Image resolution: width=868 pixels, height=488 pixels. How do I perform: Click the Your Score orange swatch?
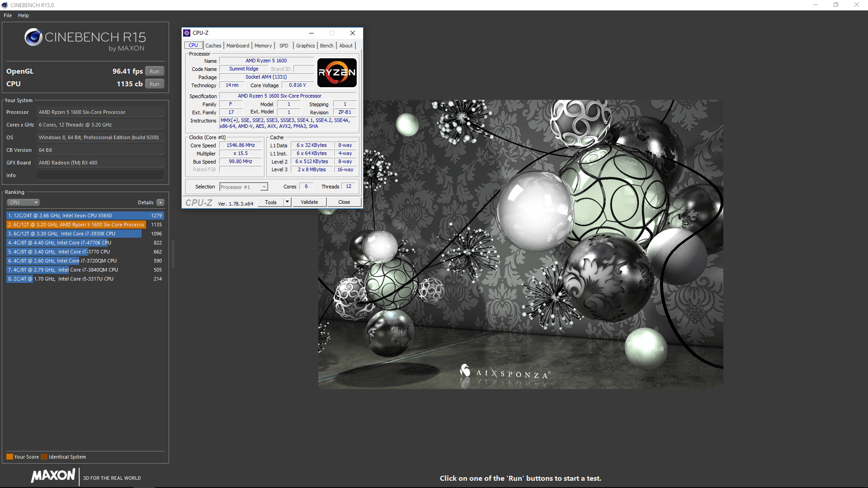click(9, 457)
